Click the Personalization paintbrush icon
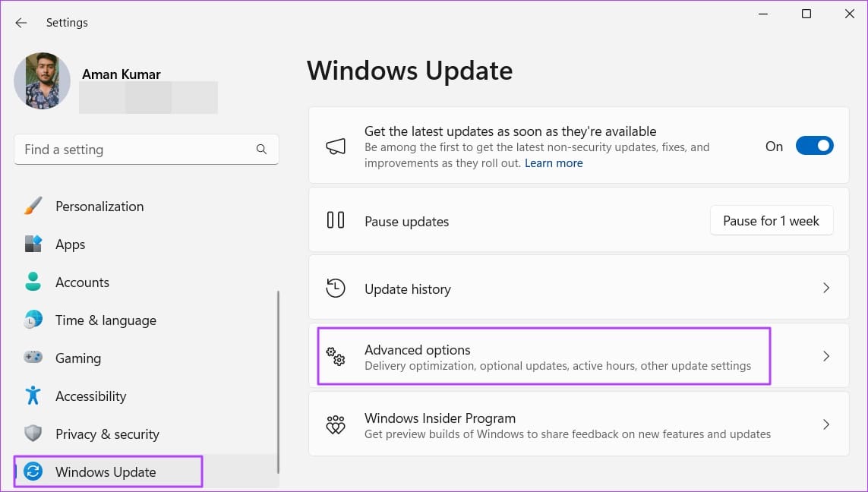Screen dimensions: 868x492 32,206
